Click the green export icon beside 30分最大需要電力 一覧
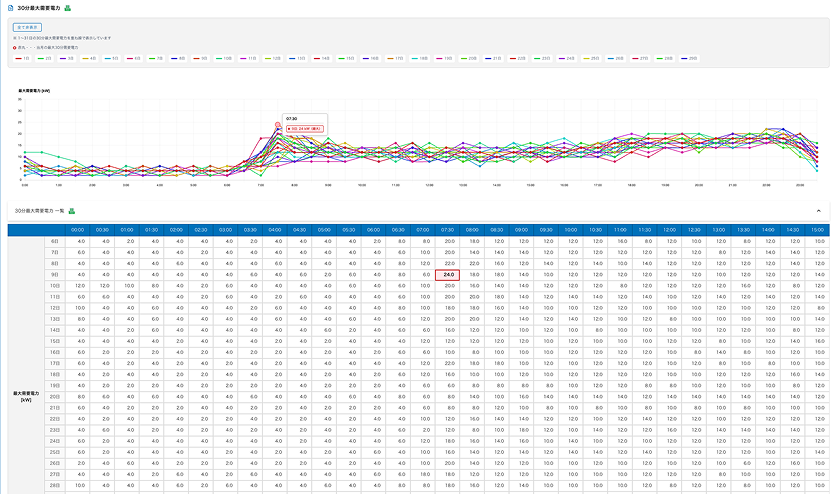836x494 pixels. pyautogui.click(x=88, y=211)
